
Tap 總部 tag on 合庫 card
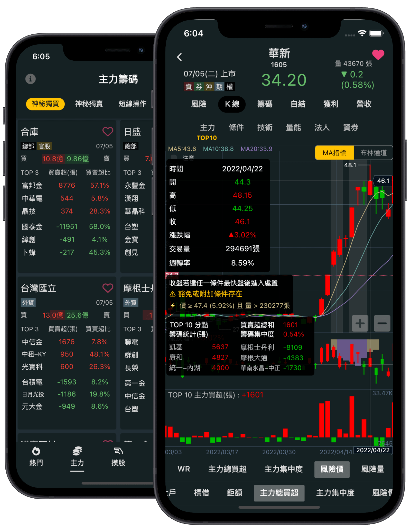[28, 146]
